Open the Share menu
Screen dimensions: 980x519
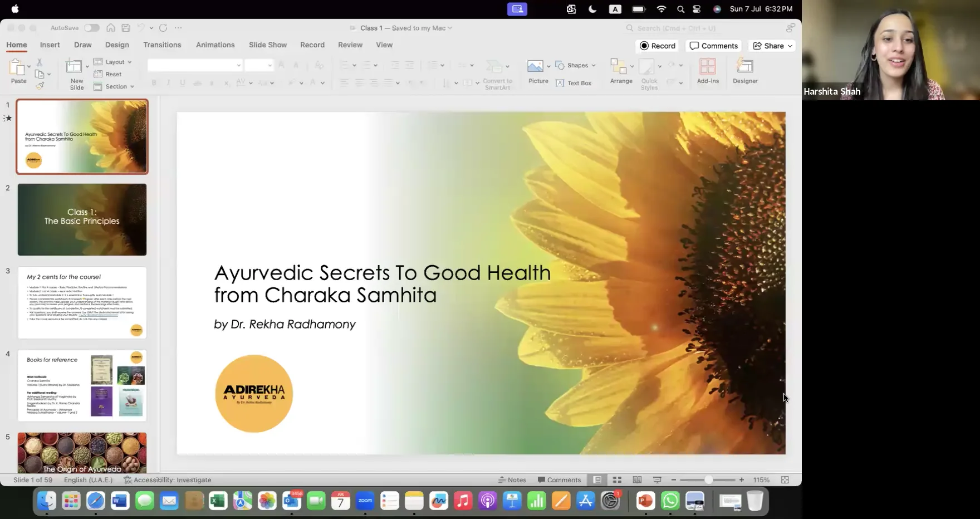pos(772,46)
